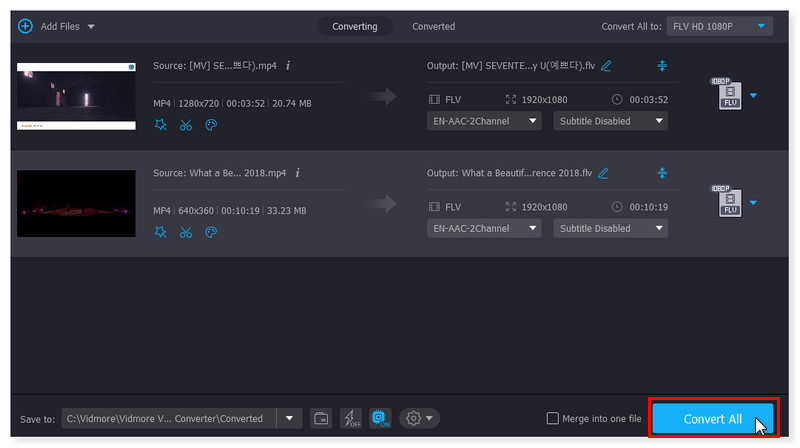Click the Add Files button
Viewport: 800px width, 448px height.
tap(56, 26)
